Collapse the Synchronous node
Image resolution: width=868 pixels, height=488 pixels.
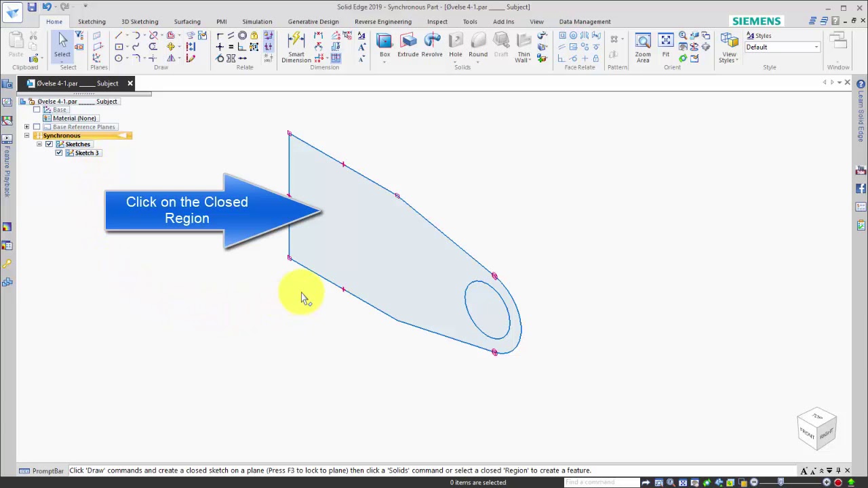tap(26, 136)
